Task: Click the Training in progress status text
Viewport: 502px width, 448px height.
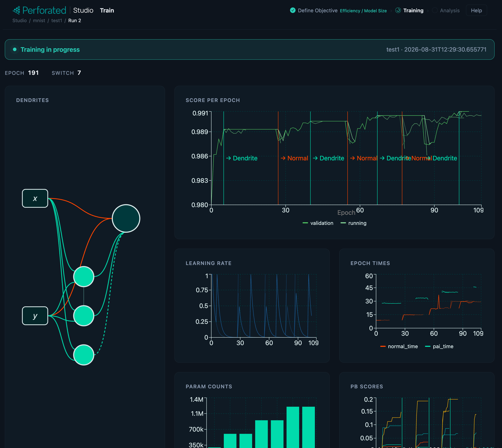Action: [x=50, y=50]
